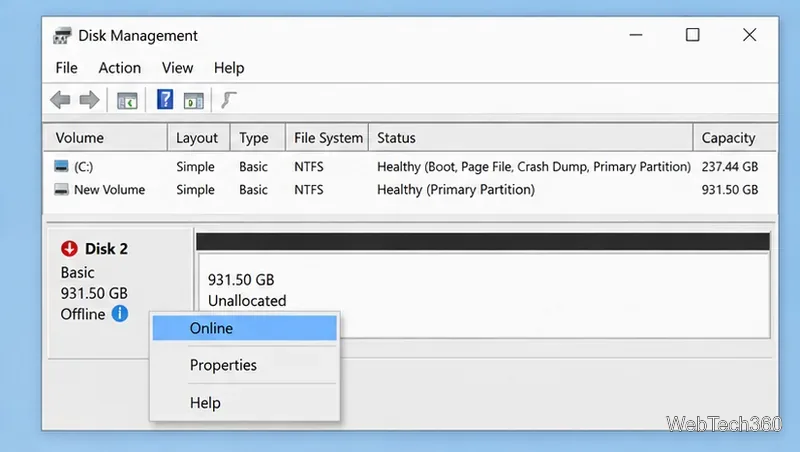Screen dimensions: 800x452
Task: Choose Online from the context menu
Action: (x=244, y=328)
